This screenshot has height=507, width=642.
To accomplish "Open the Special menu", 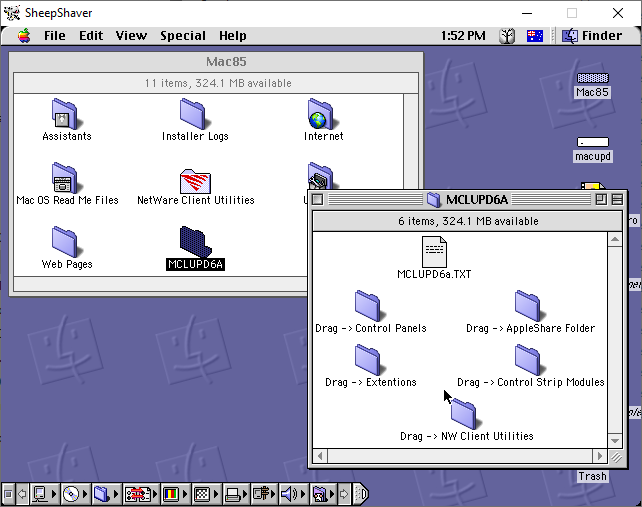I will point(183,36).
